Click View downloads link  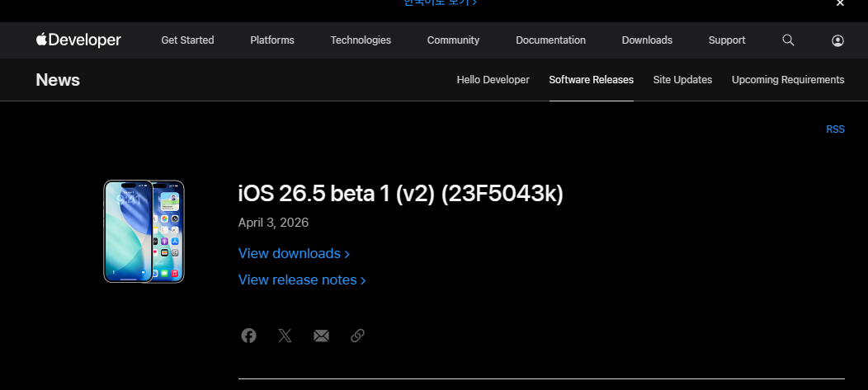tap(294, 253)
